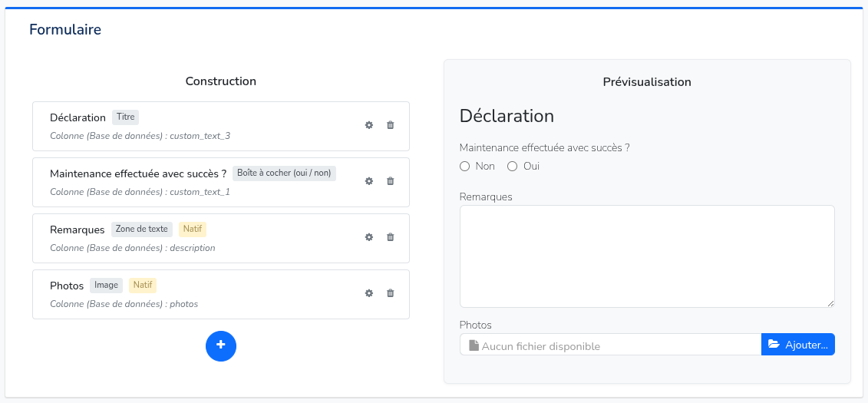Click the Image badge on Photos row
Screen dimensions: 868x403
[106, 285]
